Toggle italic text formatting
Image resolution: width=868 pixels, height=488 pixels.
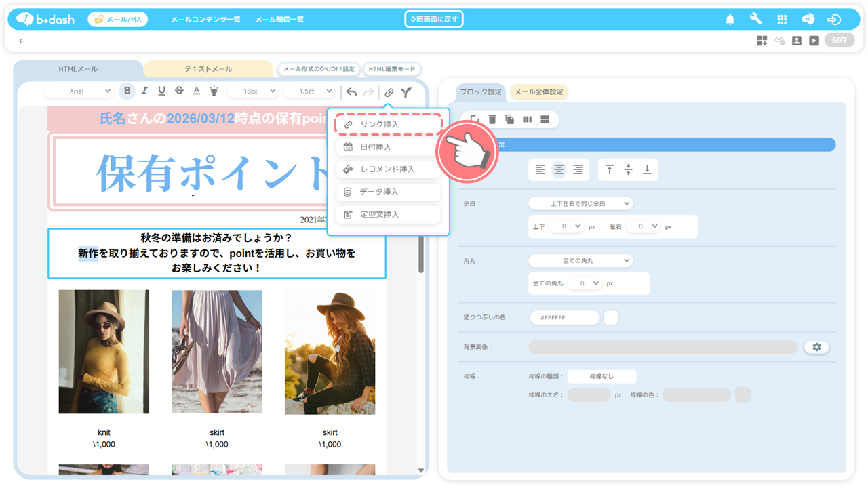click(x=144, y=91)
